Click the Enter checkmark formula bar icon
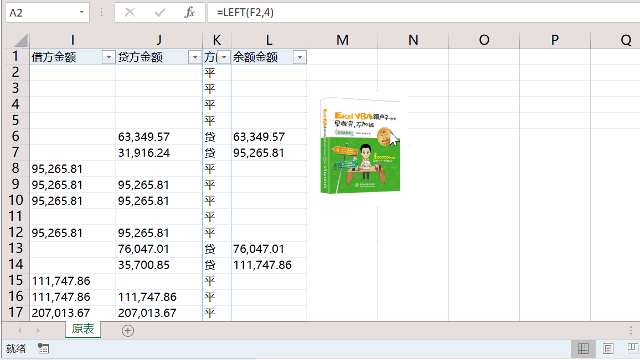 pyautogui.click(x=160, y=13)
